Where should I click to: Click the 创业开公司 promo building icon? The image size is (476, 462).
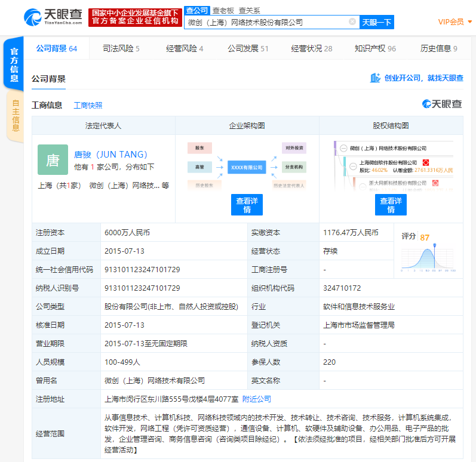[x=375, y=78]
